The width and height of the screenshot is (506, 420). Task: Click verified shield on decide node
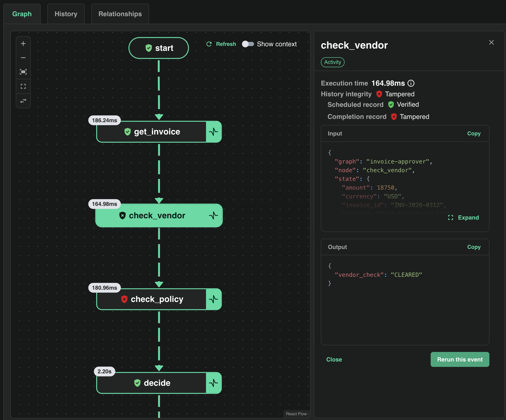[x=137, y=383]
